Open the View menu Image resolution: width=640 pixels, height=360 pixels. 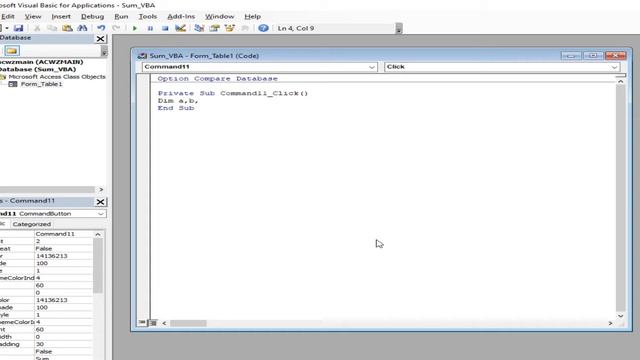click(x=33, y=16)
